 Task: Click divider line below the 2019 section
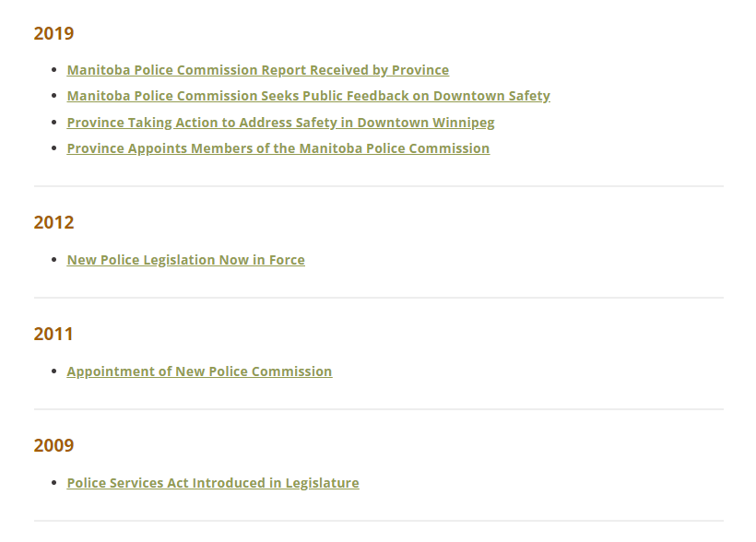(x=379, y=186)
